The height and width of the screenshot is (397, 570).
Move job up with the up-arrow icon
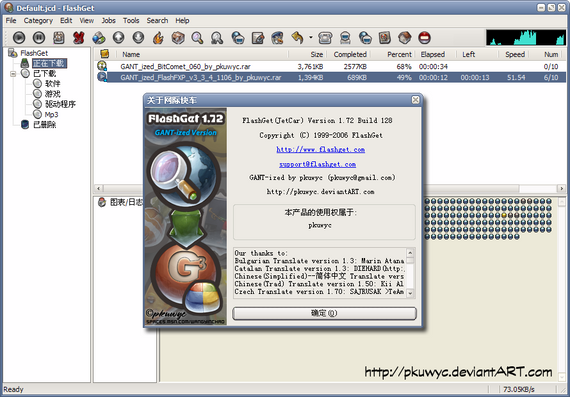tap(119, 37)
